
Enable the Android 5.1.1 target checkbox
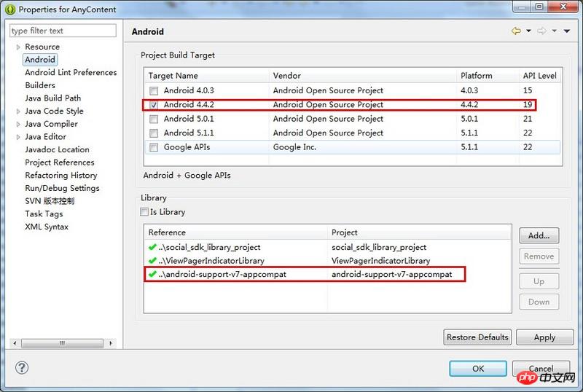(154, 133)
